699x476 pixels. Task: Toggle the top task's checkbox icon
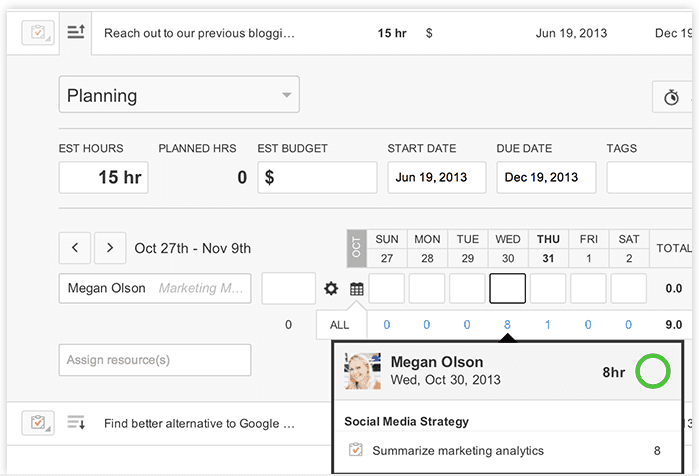point(38,32)
